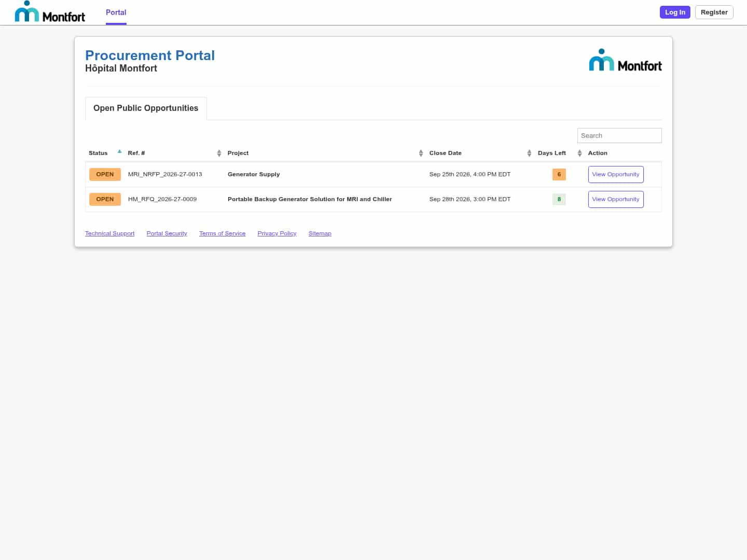The width and height of the screenshot is (747, 560).
Task: Click the Montfort logo beside the portal heading
Action: coord(625,60)
